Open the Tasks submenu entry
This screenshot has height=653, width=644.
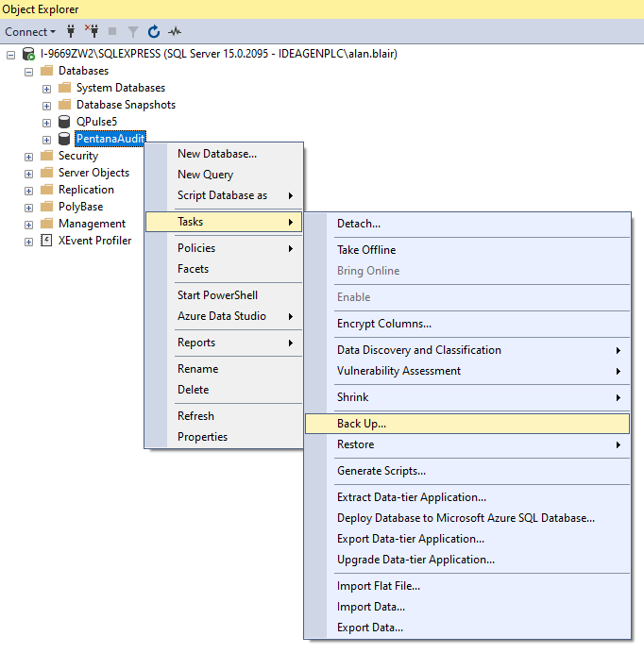pyautogui.click(x=224, y=222)
